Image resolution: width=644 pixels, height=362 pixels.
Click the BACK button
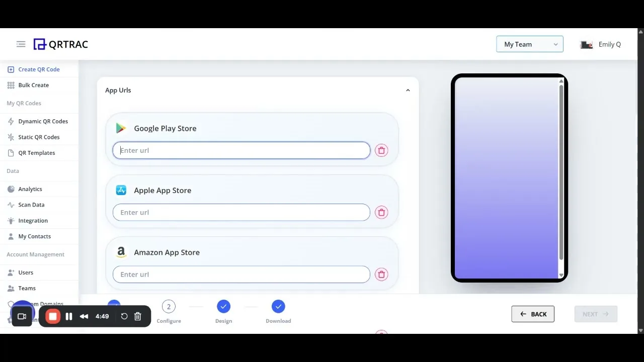click(x=533, y=314)
